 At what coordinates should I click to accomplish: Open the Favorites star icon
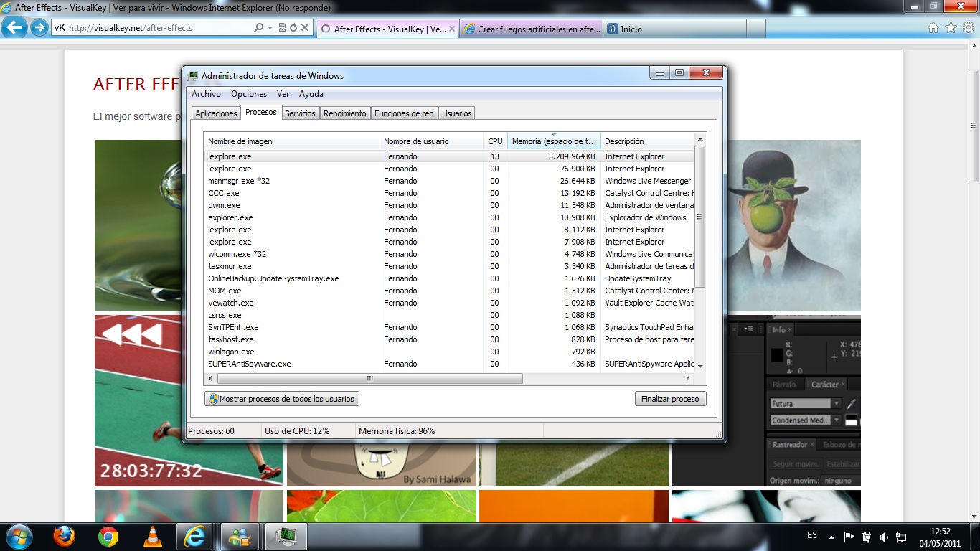pos(951,28)
